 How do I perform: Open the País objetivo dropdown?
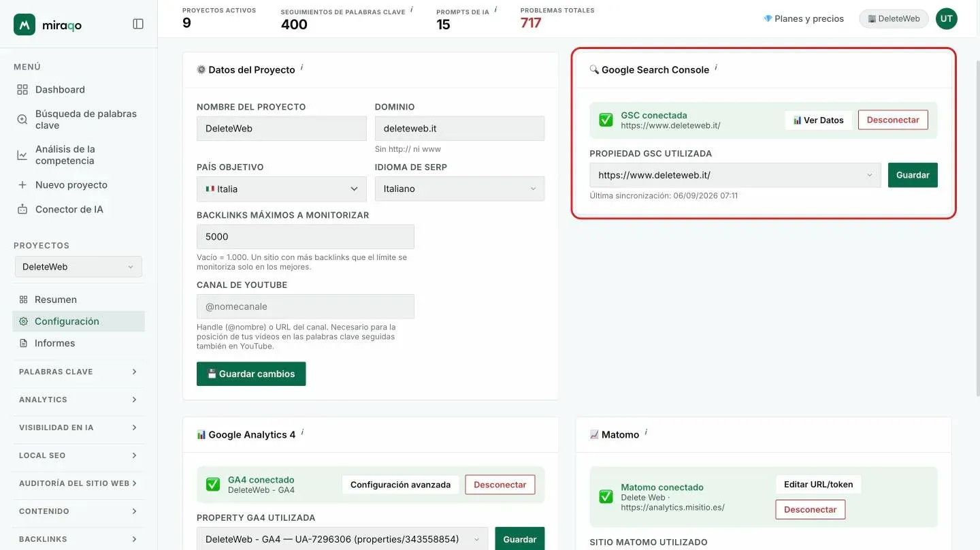[282, 189]
